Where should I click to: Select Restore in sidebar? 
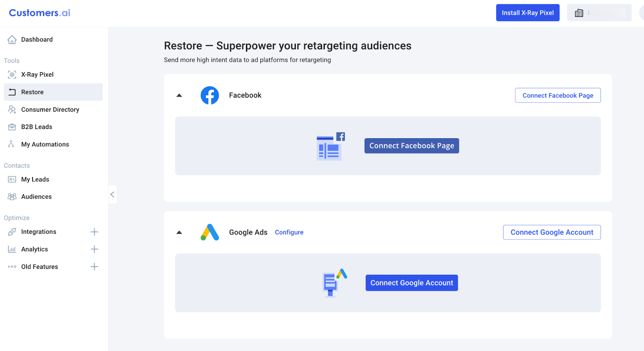53,92
